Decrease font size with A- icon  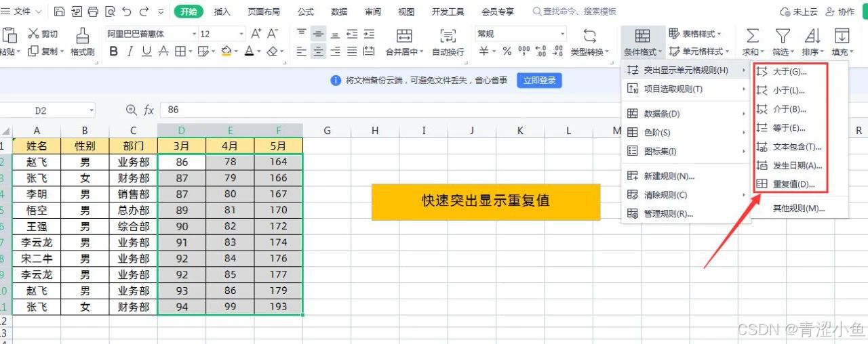[x=273, y=34]
